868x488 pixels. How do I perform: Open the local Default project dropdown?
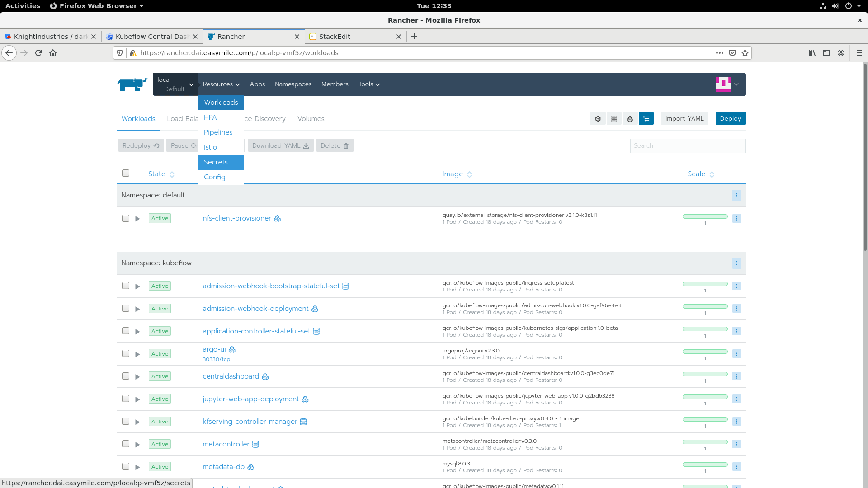tap(175, 84)
